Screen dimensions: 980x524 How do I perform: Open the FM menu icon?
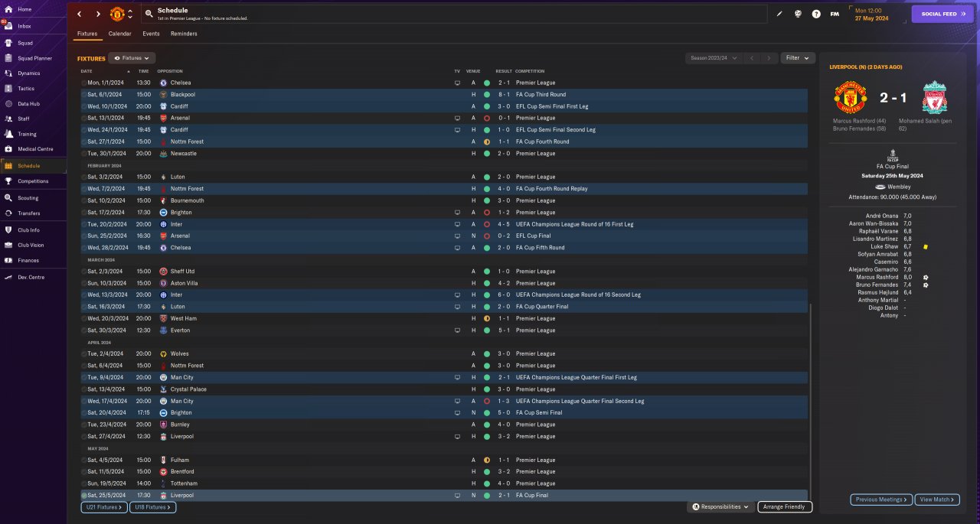point(835,14)
